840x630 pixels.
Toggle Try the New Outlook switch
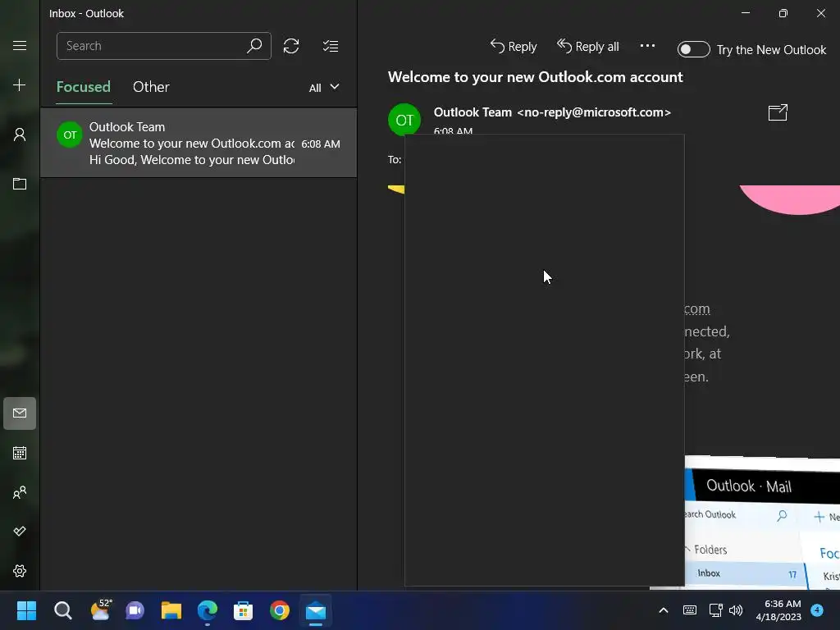693,50
